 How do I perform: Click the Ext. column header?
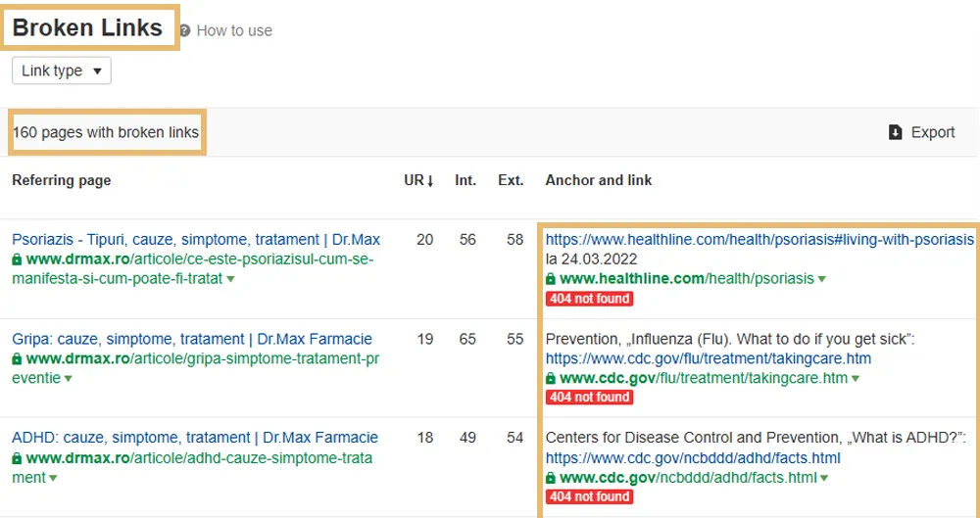(511, 180)
